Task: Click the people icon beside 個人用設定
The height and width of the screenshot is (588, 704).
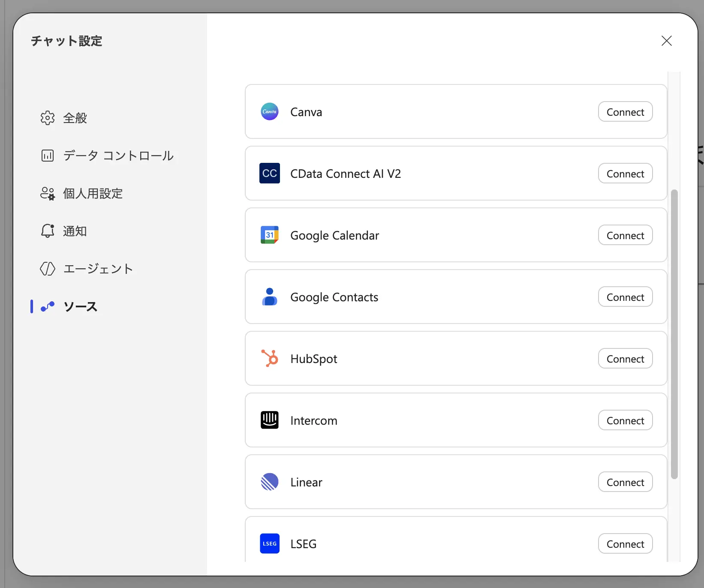Action: click(48, 193)
